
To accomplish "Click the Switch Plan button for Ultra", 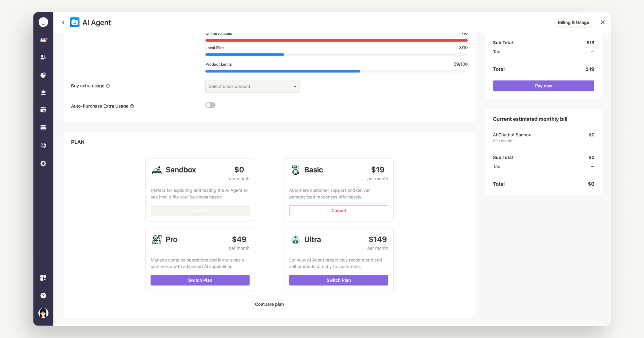I will [338, 280].
